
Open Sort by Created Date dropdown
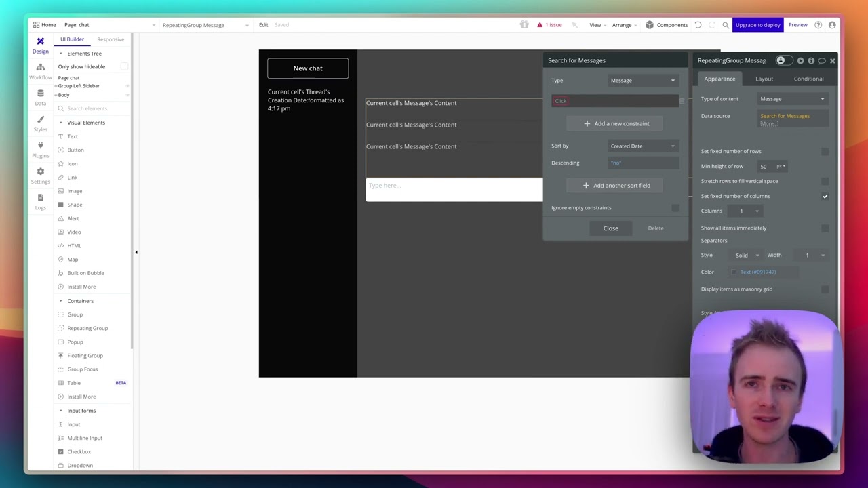coord(643,146)
